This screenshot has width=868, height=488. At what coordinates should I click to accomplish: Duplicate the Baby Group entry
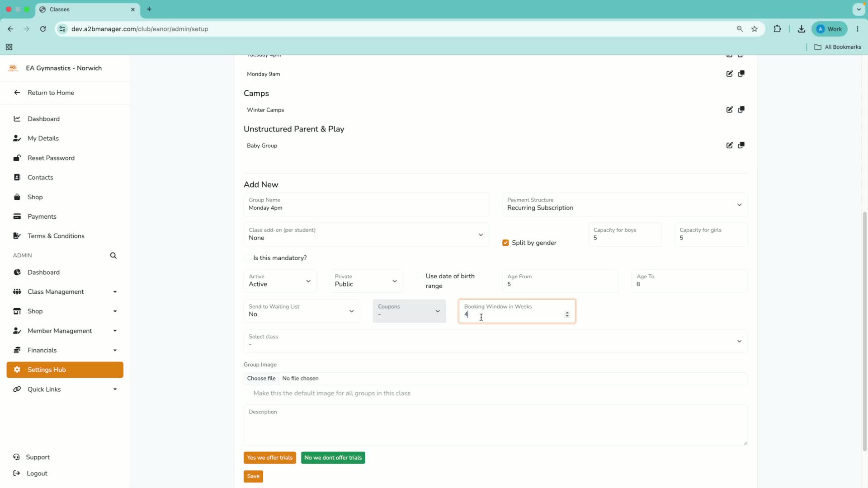pos(741,145)
